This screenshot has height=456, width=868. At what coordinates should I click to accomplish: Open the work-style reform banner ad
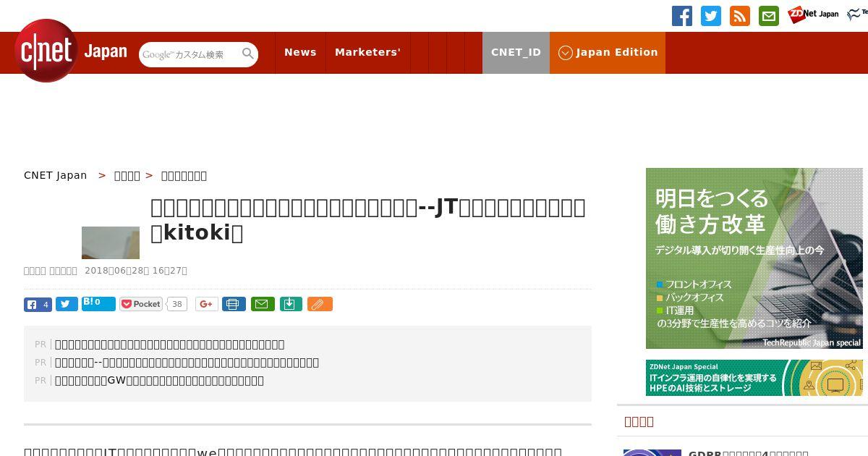point(754,258)
